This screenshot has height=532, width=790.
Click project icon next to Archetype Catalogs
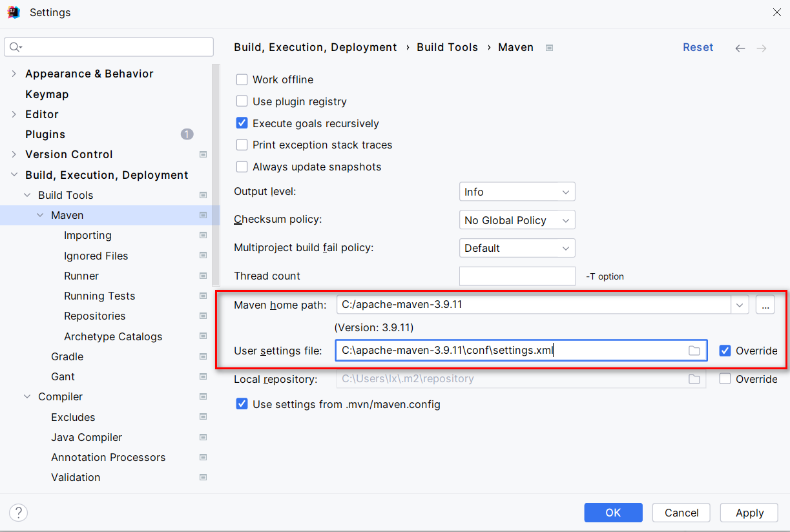(x=203, y=336)
